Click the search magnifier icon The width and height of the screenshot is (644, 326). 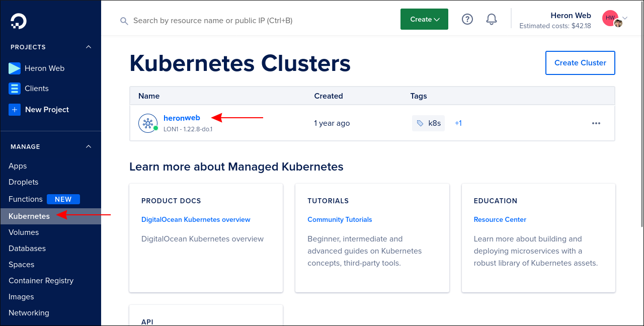(x=124, y=21)
